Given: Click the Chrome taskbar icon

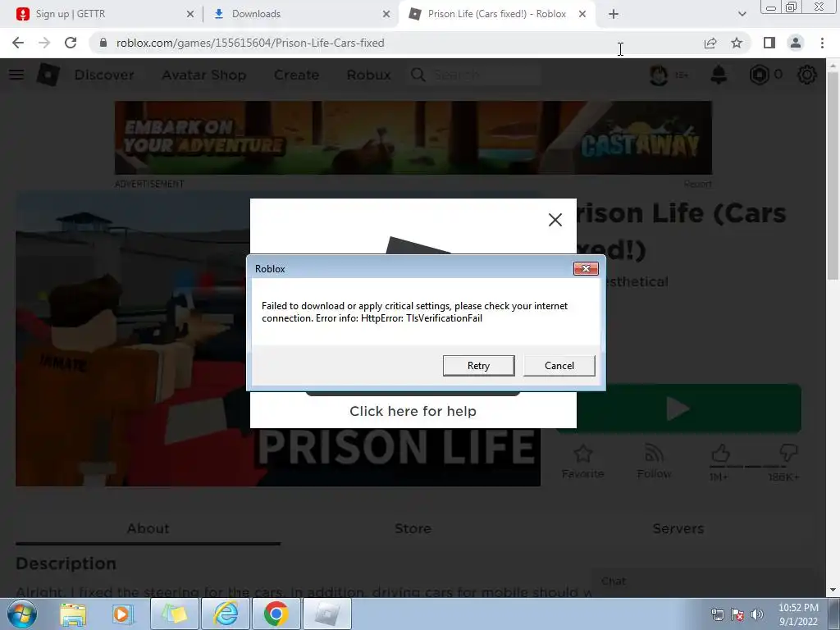Looking at the screenshot, I should pyautogui.click(x=276, y=614).
